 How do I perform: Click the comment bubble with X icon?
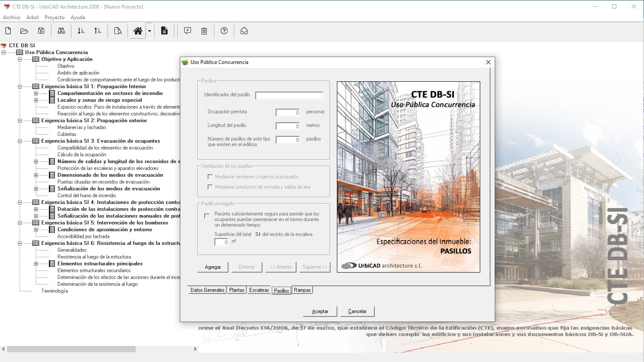(x=188, y=31)
